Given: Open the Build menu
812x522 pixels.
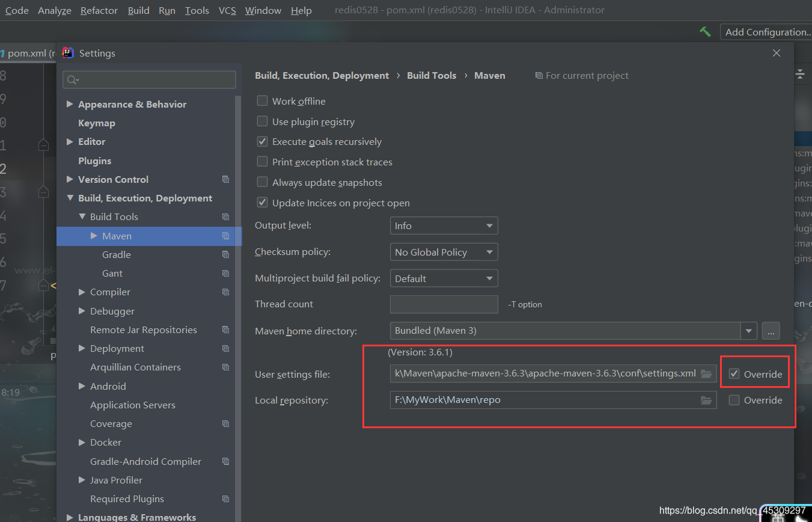Looking at the screenshot, I should point(138,10).
